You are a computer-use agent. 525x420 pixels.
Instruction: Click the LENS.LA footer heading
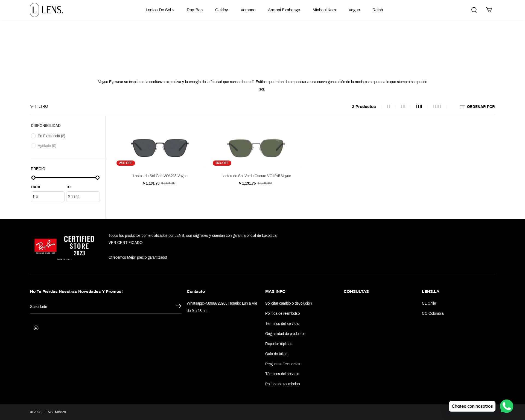coord(431,291)
